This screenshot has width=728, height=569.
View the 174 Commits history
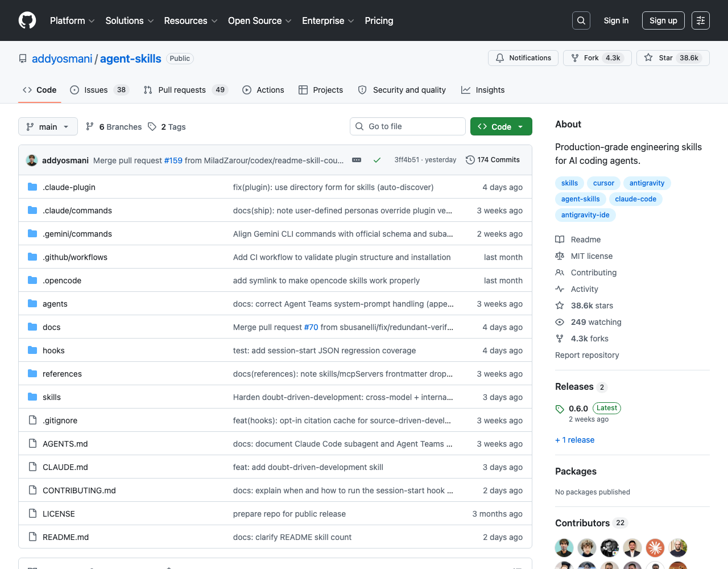pos(493,160)
